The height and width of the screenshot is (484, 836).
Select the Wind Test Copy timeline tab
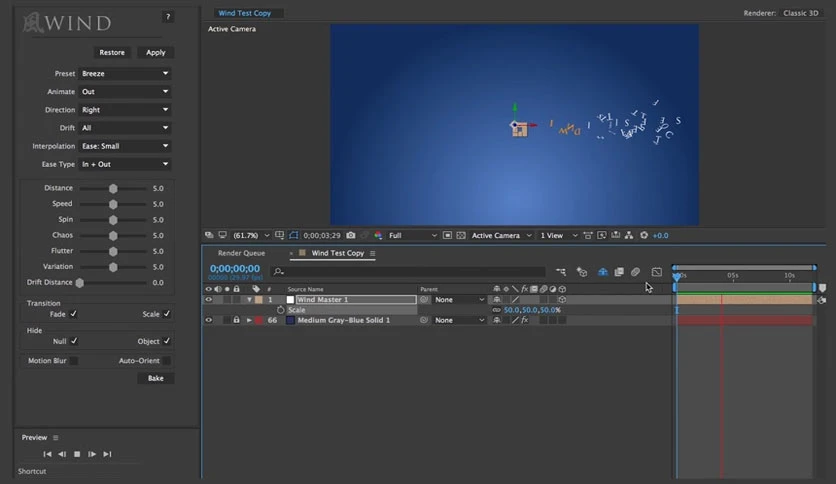coord(337,253)
